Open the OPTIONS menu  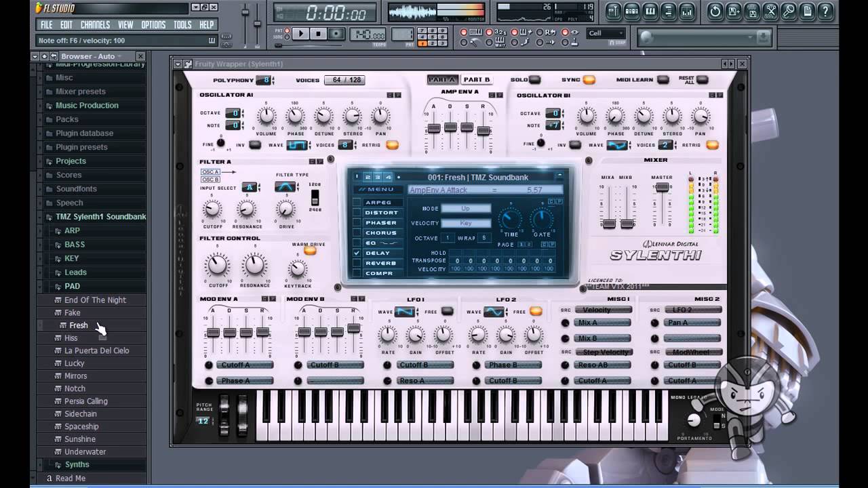click(x=153, y=25)
